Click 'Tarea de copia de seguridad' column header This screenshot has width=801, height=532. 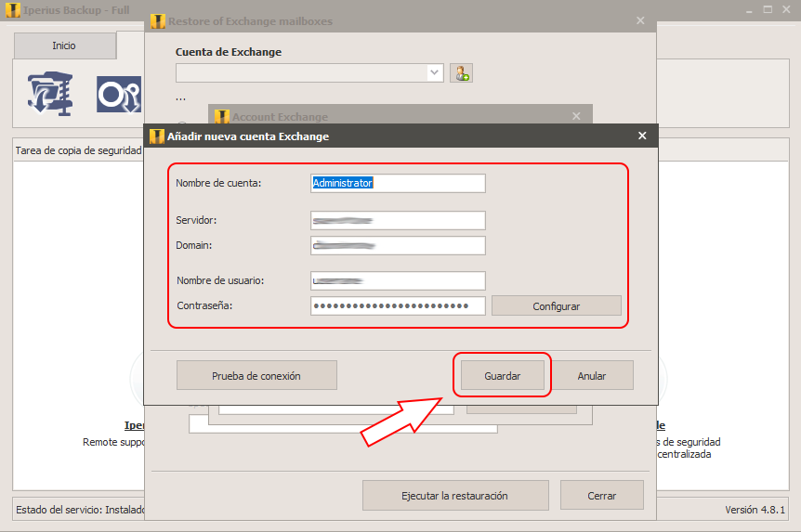(x=78, y=150)
